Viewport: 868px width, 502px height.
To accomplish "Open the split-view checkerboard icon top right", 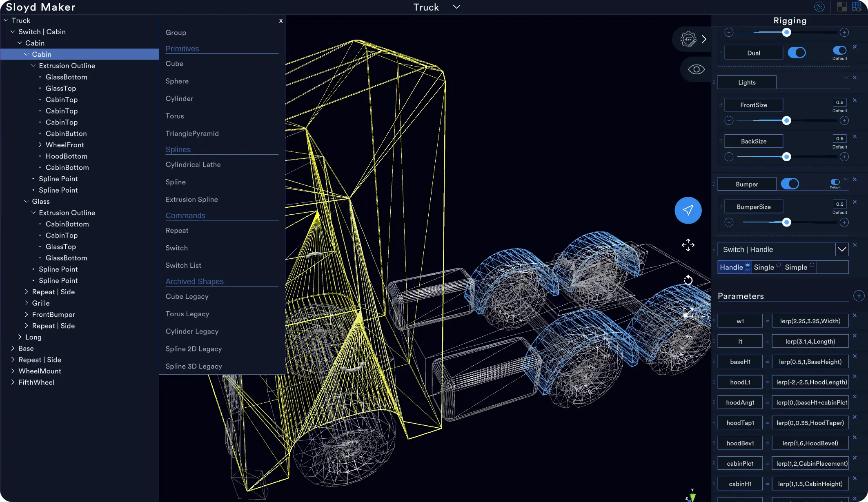I will point(841,7).
